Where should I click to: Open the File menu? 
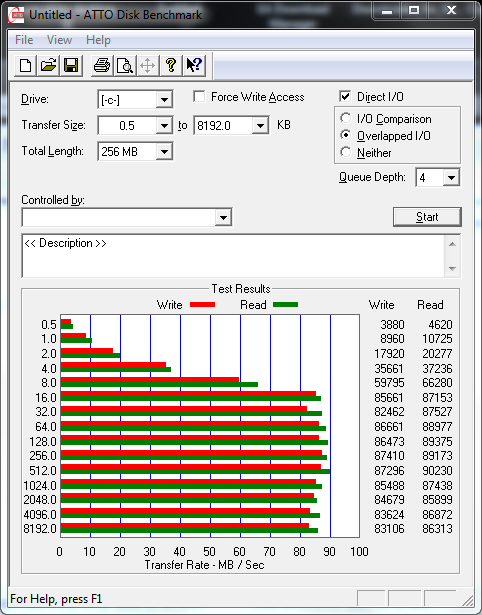[24, 40]
